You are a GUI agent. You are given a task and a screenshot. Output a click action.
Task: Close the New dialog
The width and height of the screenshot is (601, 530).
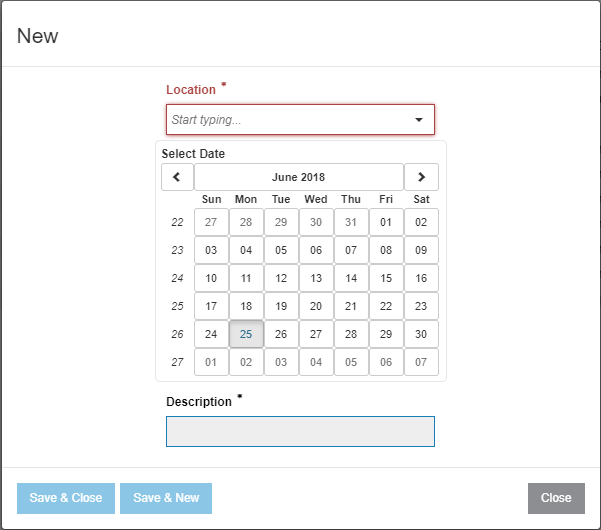tap(556, 498)
